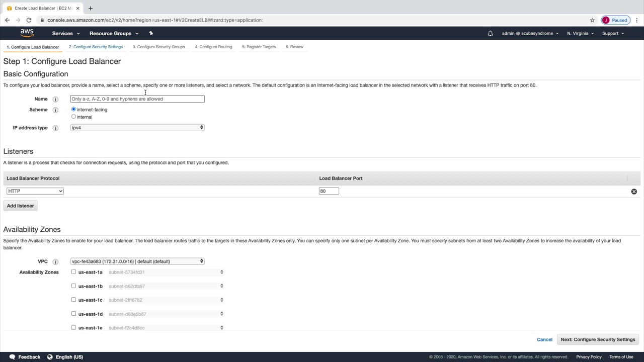
Task: Enable the us-east-1d availability zone
Action: coord(73,314)
